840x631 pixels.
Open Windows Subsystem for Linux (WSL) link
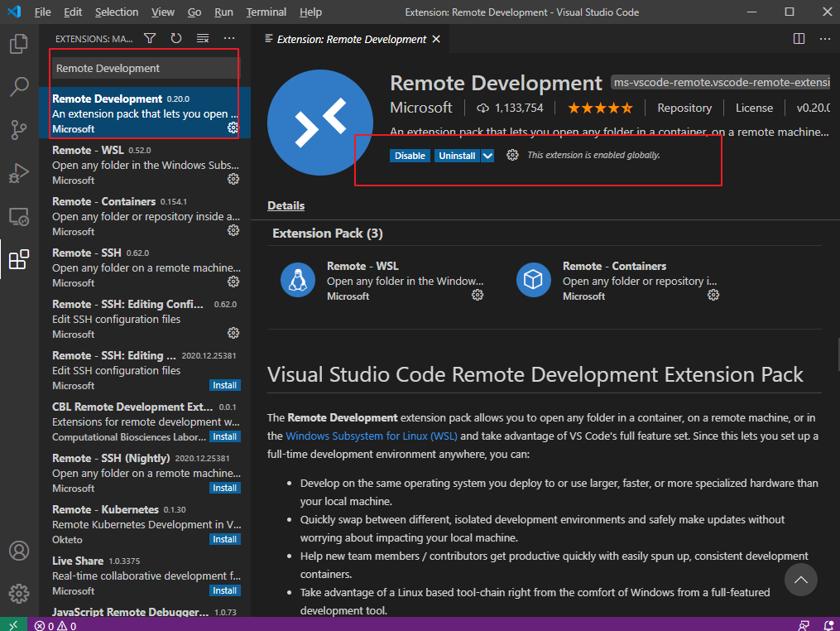[372, 436]
